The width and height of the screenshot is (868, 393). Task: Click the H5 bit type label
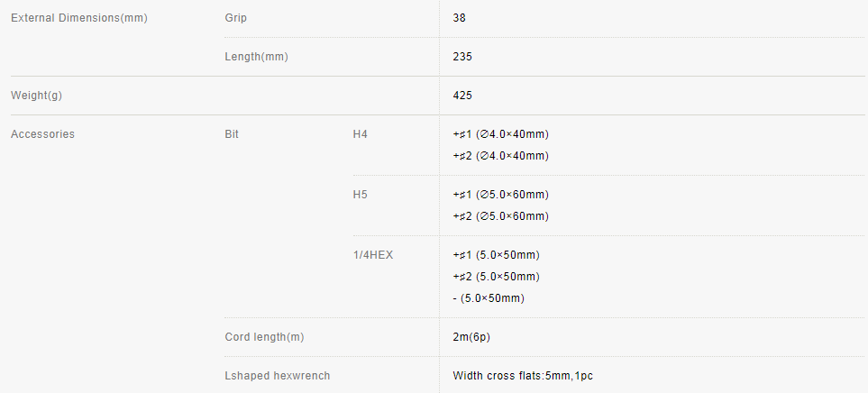coord(361,195)
